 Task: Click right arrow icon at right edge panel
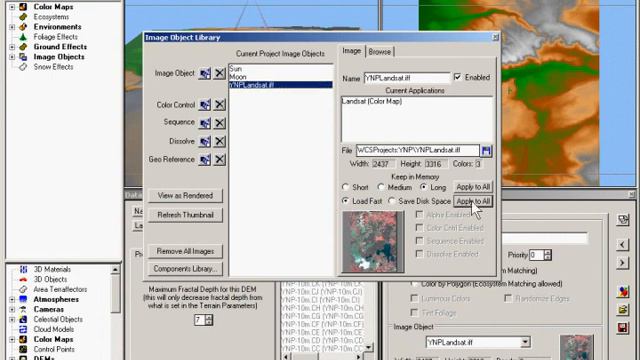(x=622, y=262)
